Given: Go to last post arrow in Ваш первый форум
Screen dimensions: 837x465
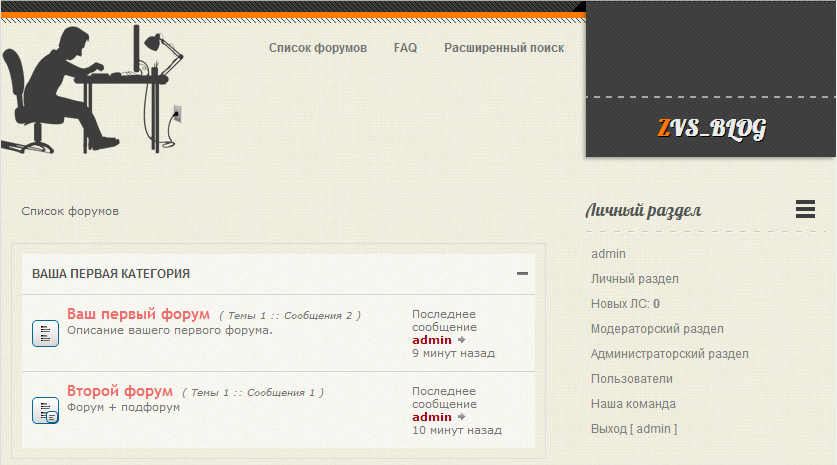Looking at the screenshot, I should pyautogui.click(x=462, y=340).
